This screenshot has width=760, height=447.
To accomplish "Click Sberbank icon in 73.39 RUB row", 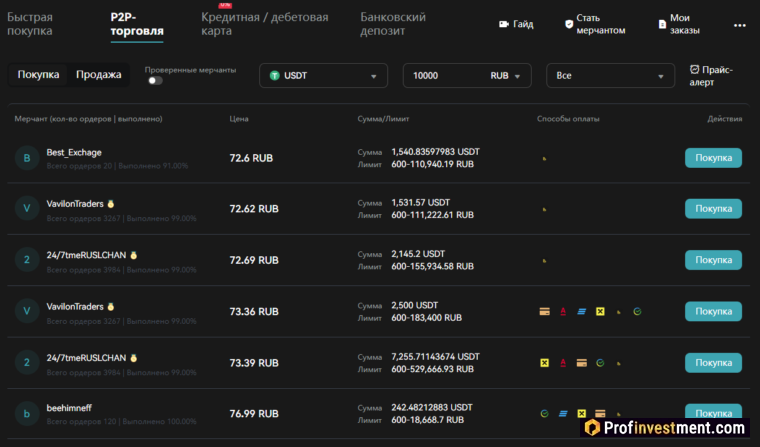I will pos(600,363).
